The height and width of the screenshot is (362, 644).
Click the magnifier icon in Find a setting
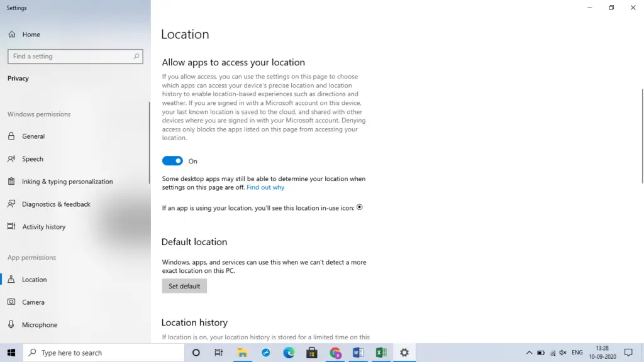[x=136, y=56]
